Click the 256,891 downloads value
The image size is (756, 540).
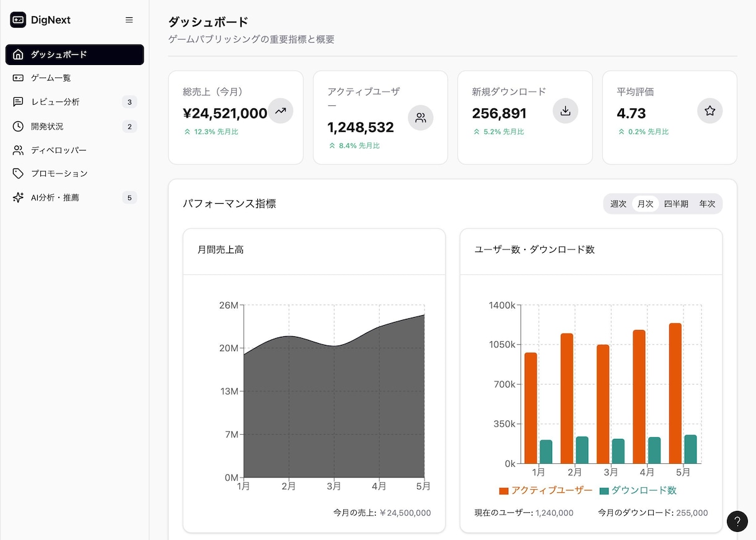(x=499, y=113)
